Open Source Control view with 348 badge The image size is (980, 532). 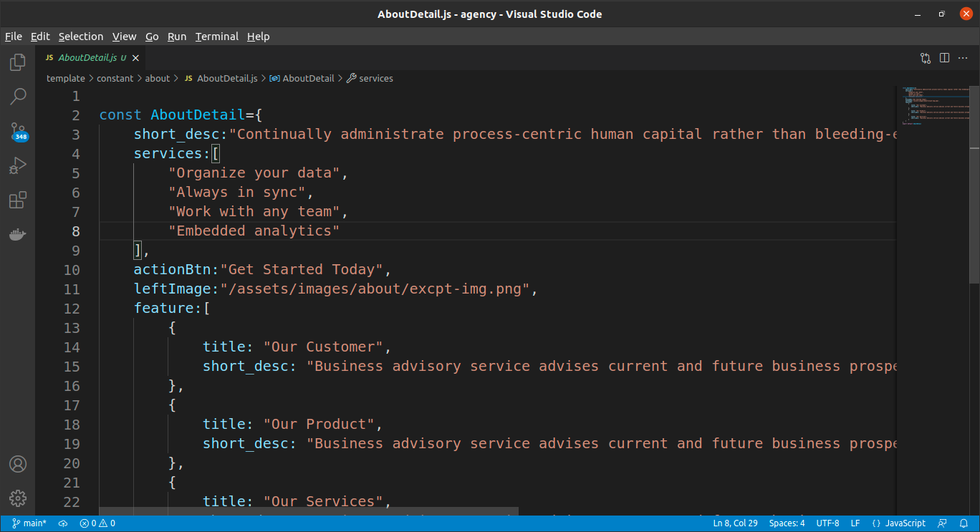[x=18, y=131]
